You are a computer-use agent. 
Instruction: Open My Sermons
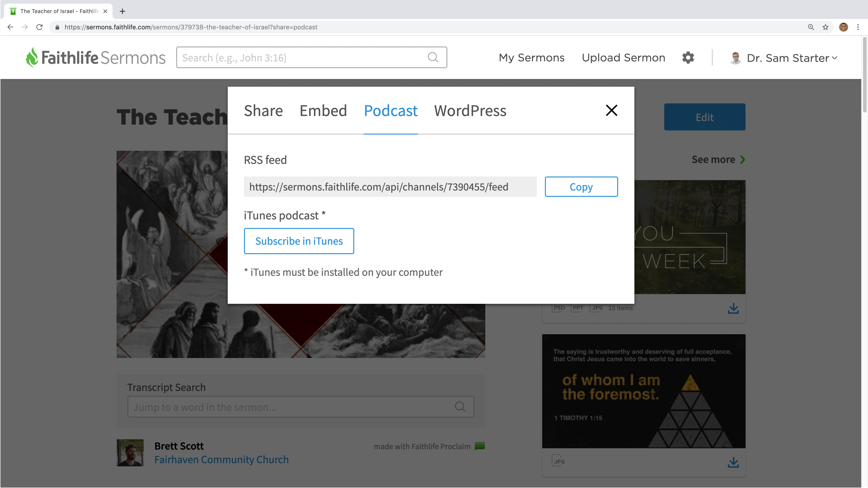531,58
